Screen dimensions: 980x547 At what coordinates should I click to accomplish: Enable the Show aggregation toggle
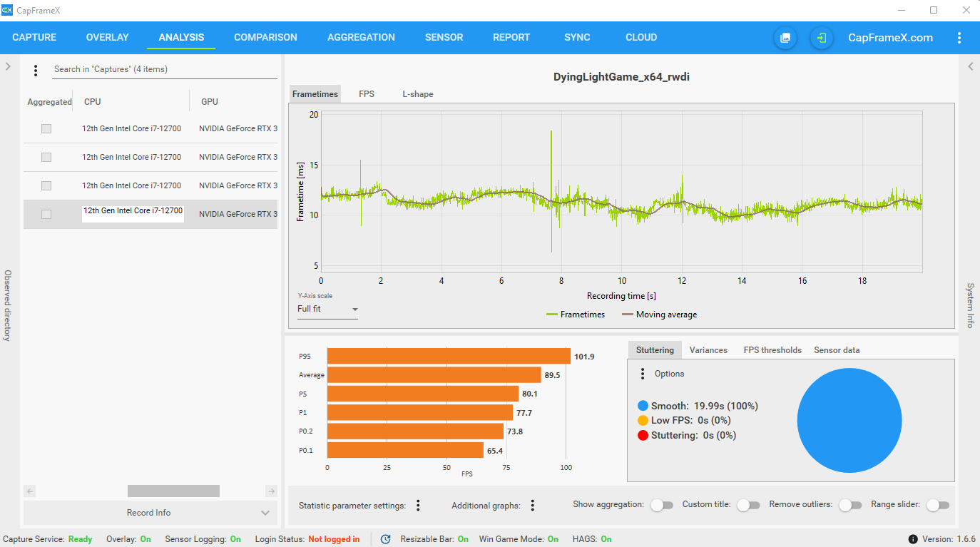[662, 505]
